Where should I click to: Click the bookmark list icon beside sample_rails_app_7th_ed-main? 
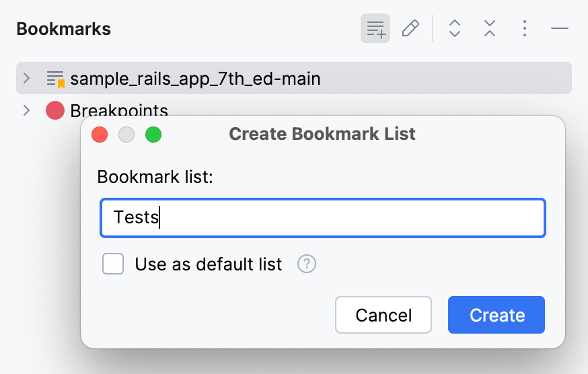[x=55, y=79]
